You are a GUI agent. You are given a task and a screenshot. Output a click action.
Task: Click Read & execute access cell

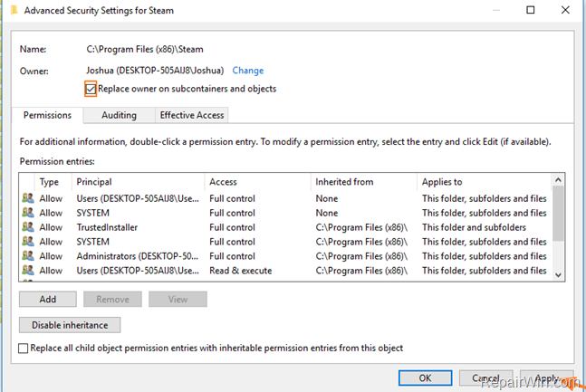pos(240,271)
